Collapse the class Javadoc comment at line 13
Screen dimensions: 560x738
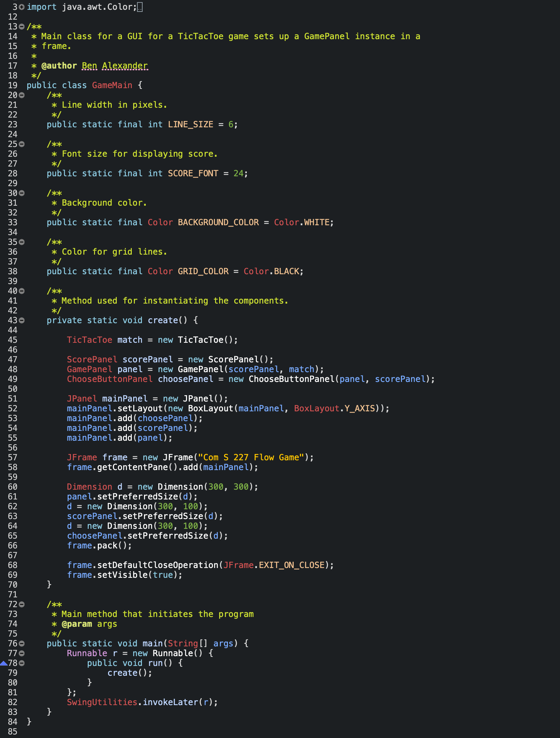(x=22, y=27)
